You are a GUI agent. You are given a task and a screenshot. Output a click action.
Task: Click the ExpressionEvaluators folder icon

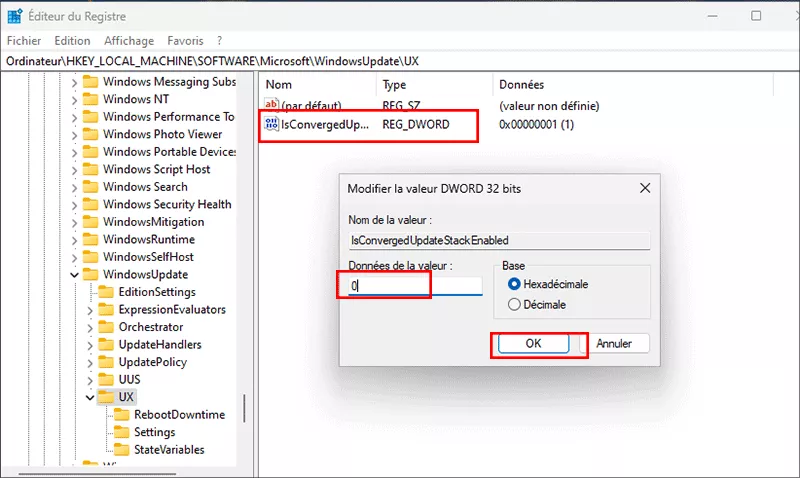[106, 309]
